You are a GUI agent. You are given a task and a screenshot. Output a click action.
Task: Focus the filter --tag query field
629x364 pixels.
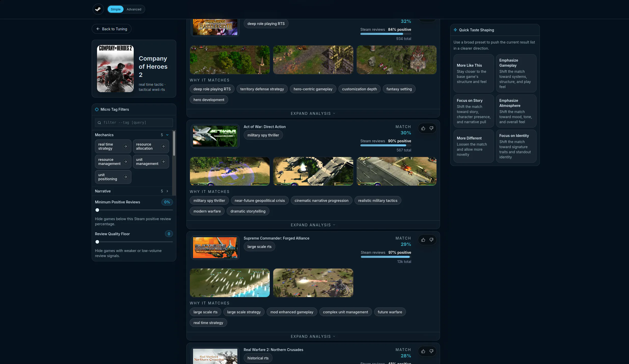pos(134,123)
